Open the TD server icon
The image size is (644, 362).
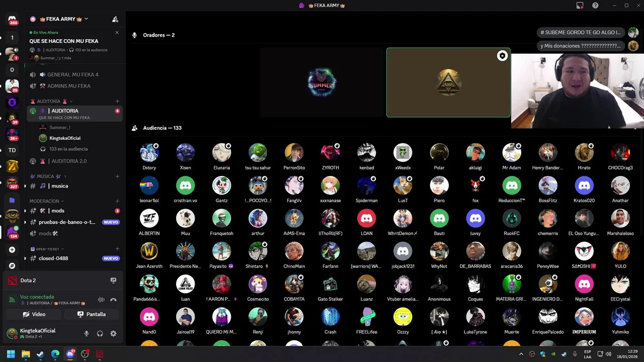click(x=12, y=150)
